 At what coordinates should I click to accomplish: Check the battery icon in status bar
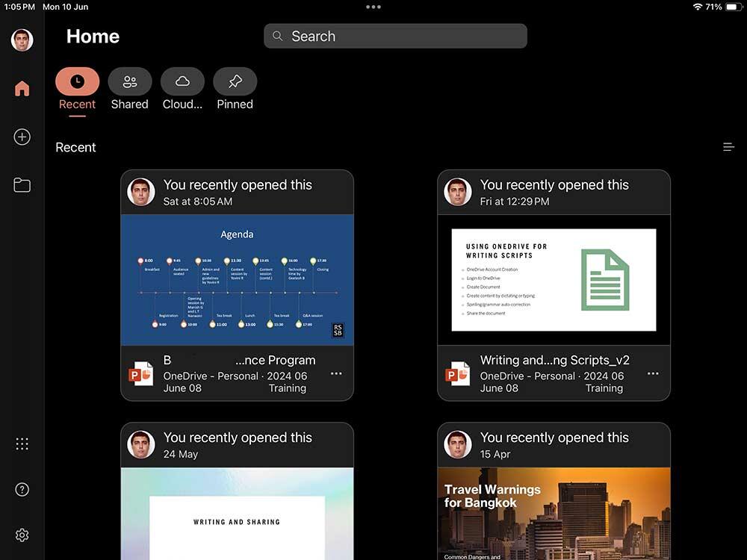tap(734, 7)
